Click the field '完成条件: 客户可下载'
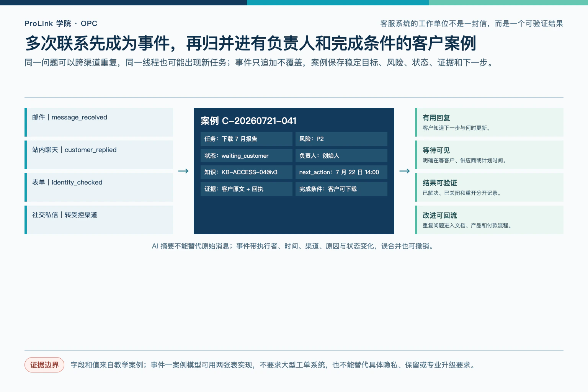 tap(341, 189)
